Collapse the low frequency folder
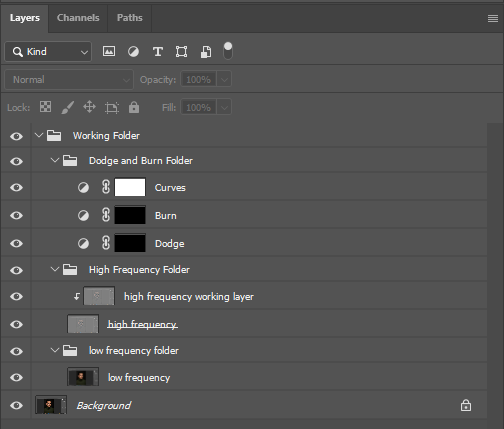 (x=55, y=350)
